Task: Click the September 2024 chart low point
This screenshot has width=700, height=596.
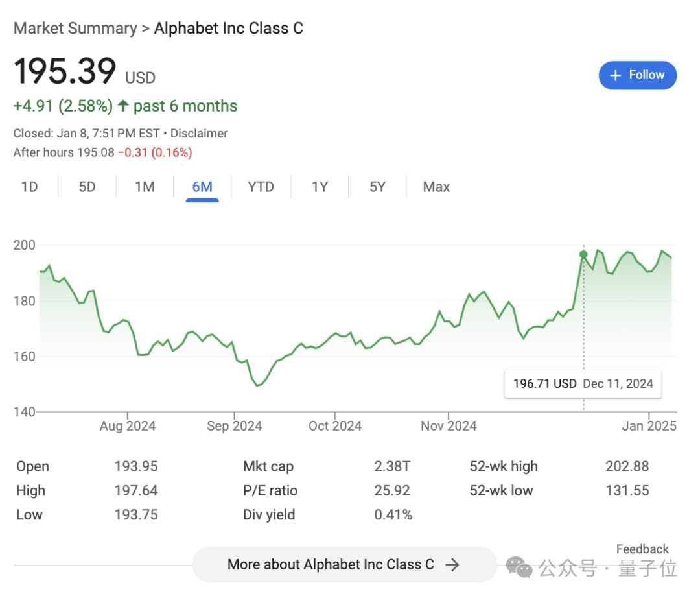Action: (257, 385)
